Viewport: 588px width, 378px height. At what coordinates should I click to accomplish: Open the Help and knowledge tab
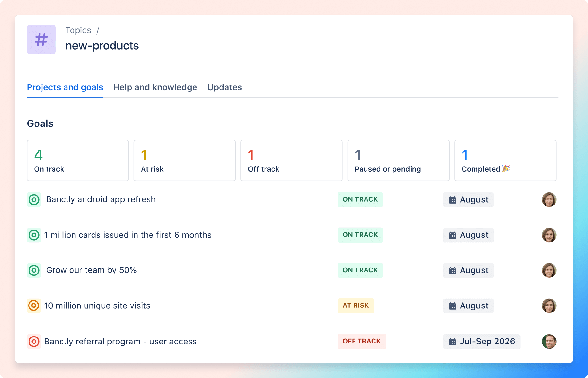click(x=155, y=87)
